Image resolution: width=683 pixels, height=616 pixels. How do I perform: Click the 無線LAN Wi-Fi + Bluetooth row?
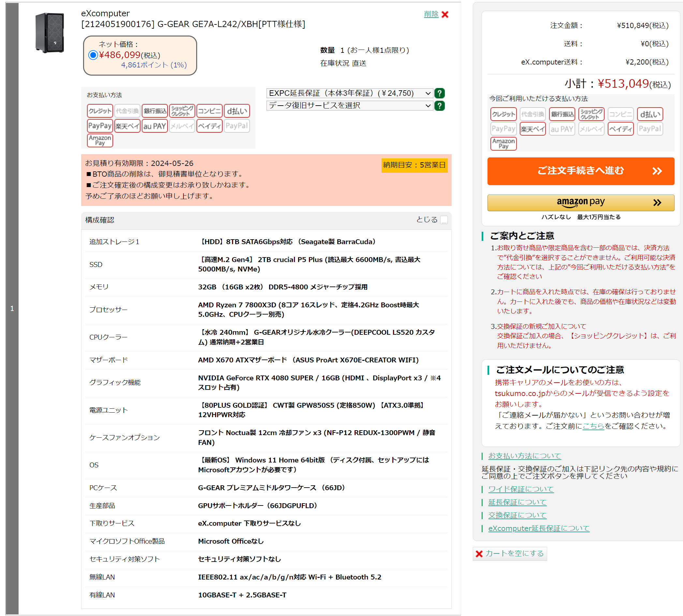266,577
